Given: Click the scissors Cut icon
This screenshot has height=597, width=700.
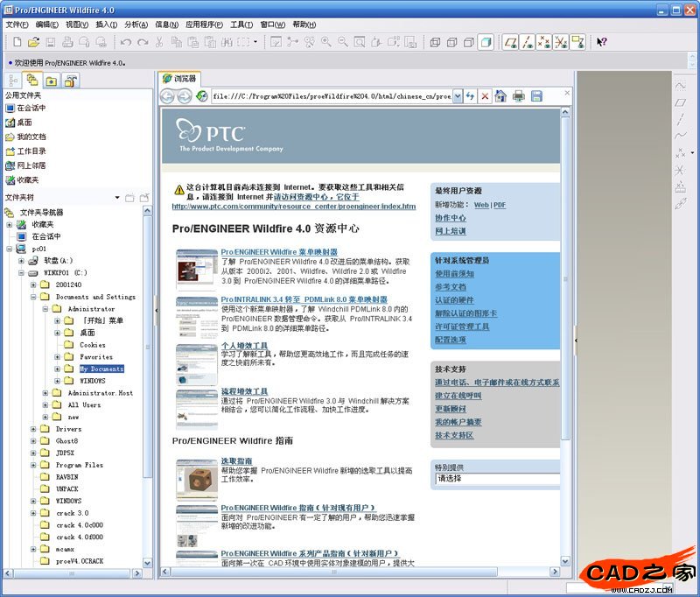Looking at the screenshot, I should tap(159, 42).
